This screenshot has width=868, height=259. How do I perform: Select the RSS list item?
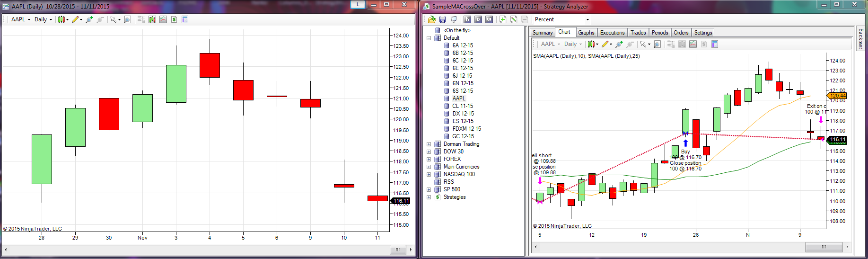click(x=448, y=182)
